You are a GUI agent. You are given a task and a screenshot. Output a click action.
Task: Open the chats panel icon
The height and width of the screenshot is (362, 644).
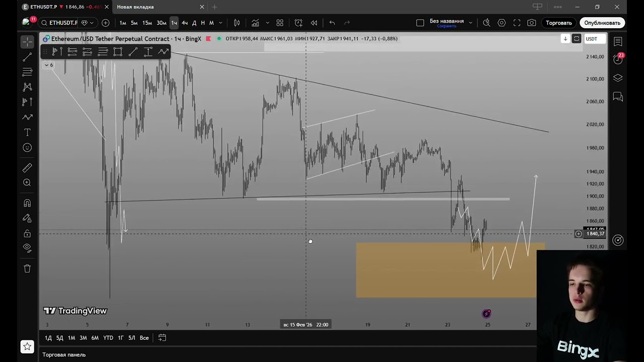click(618, 97)
